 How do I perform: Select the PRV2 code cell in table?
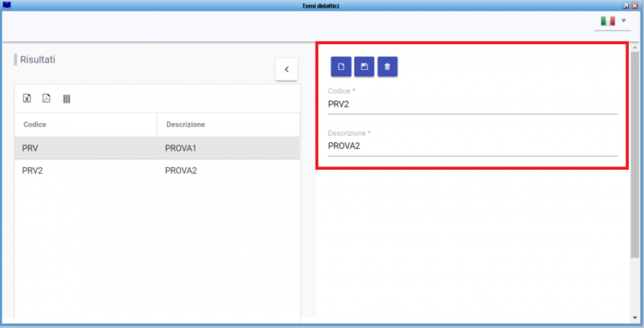85,170
